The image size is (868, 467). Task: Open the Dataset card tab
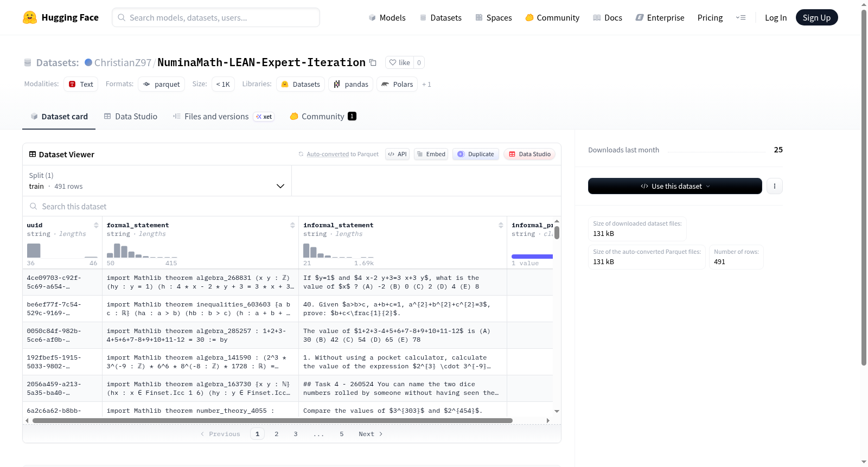[59, 117]
